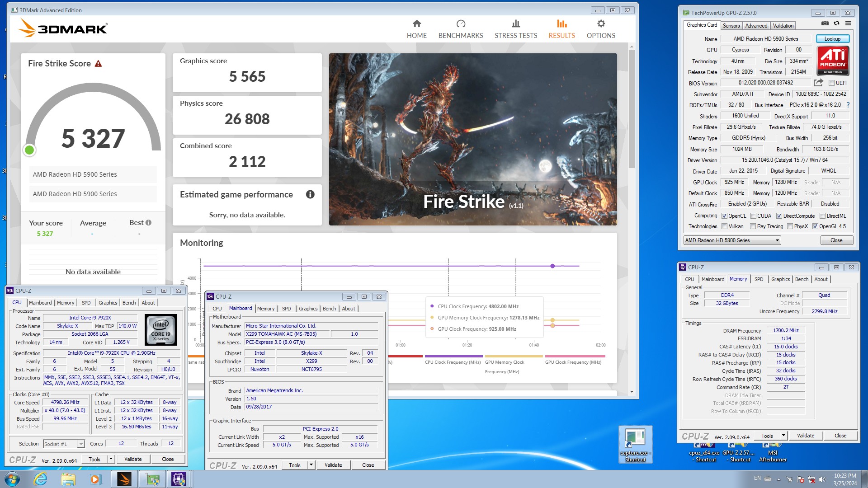Switch to the Advanced tab in GPU-Z
Screen dimensions: 868x488
tap(756, 26)
